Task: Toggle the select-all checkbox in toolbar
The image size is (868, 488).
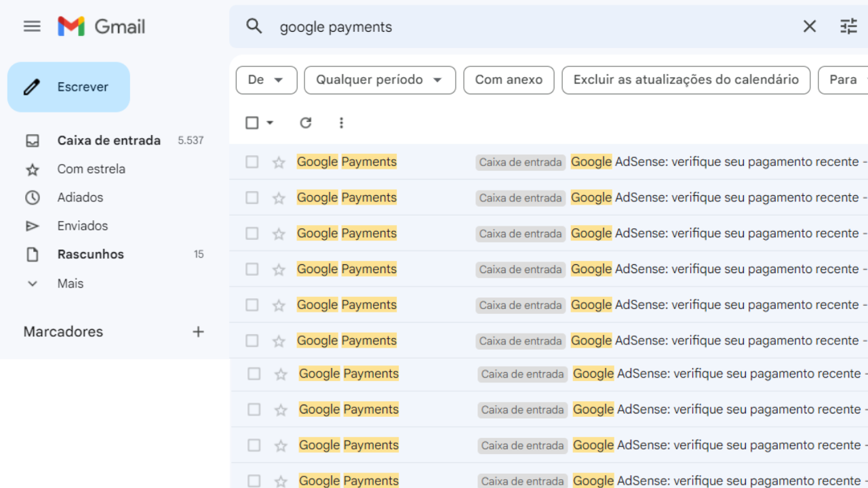Action: (252, 123)
